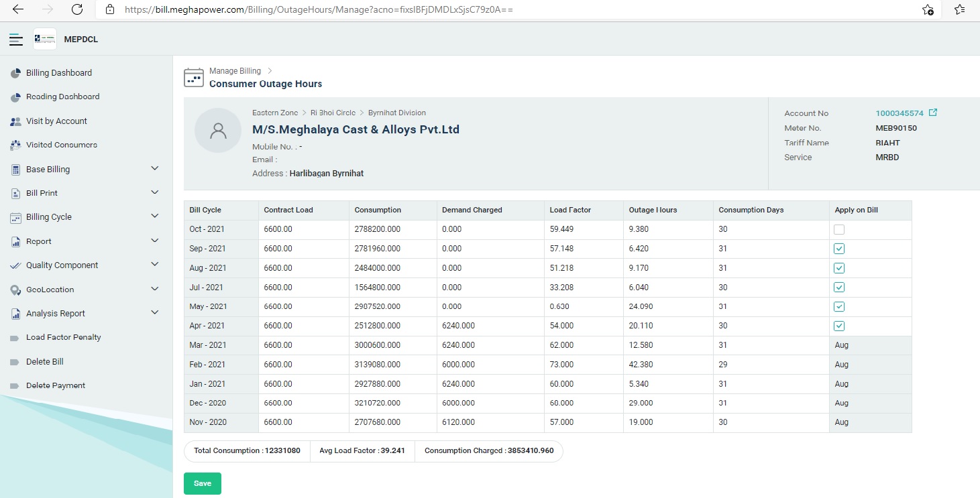Expand the Billing Cycle submenu
980x498 pixels.
(x=155, y=216)
